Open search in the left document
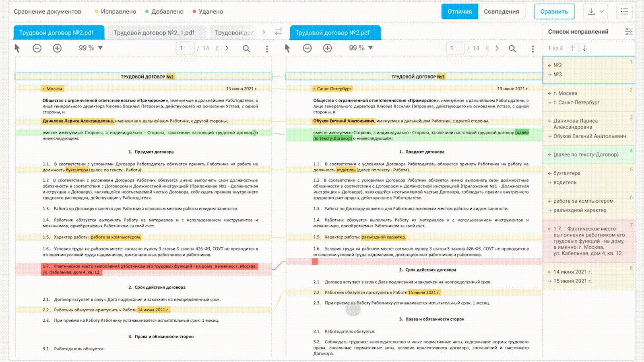This screenshot has height=362, width=644. (246, 49)
